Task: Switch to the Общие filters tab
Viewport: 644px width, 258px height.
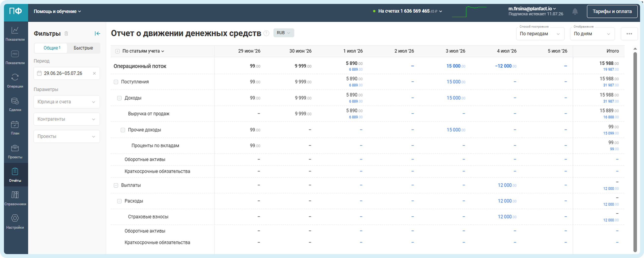Action: click(x=51, y=48)
